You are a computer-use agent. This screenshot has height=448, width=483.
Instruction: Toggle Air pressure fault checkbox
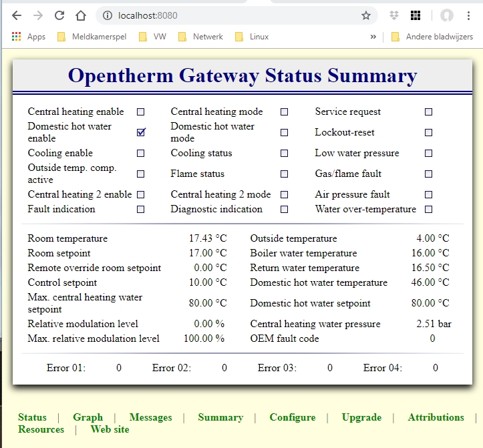(428, 194)
